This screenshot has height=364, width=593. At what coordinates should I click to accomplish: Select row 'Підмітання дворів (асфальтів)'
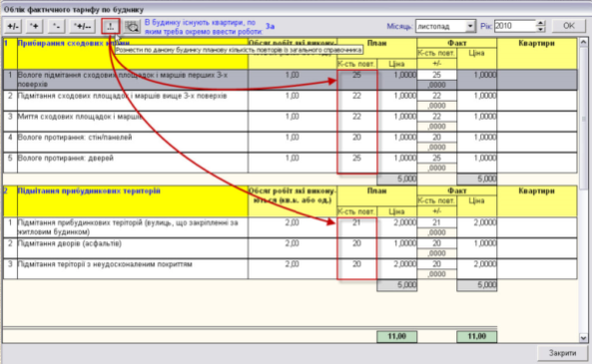tap(291, 248)
